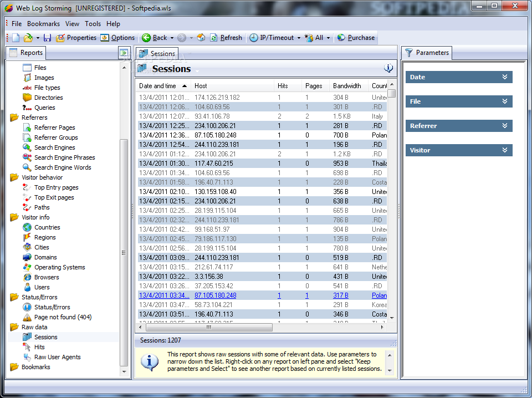532x398 pixels.
Task: Open the File types report
Action: (x=42, y=88)
